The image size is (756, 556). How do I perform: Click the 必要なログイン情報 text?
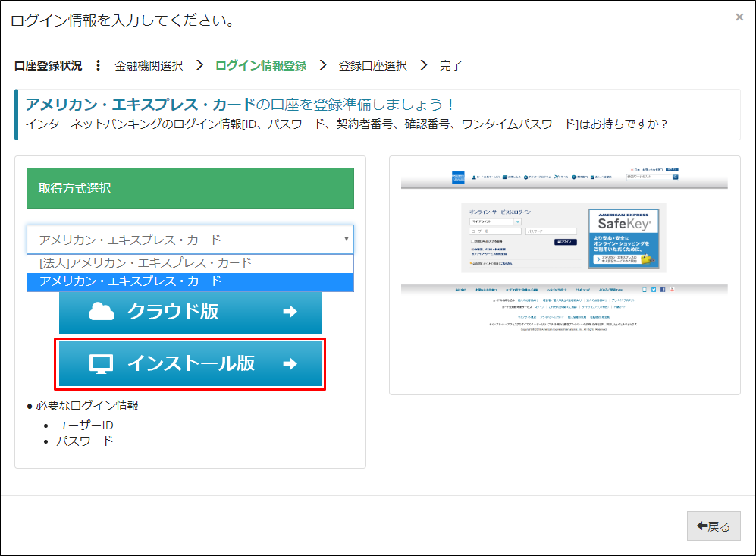tap(86, 406)
